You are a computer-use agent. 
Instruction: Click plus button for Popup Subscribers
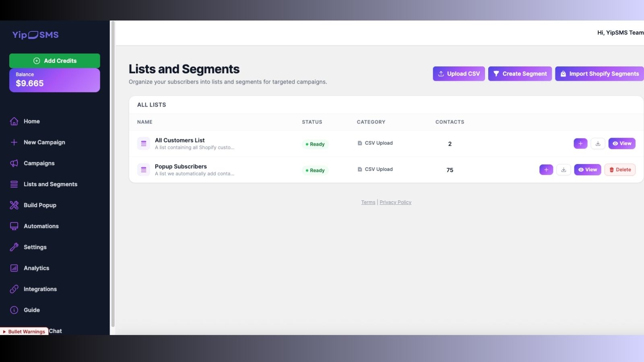point(546,170)
